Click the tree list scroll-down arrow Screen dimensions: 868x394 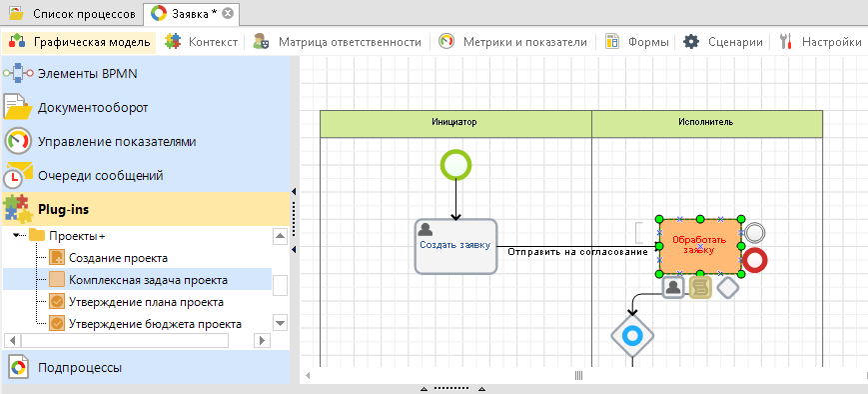point(280,323)
